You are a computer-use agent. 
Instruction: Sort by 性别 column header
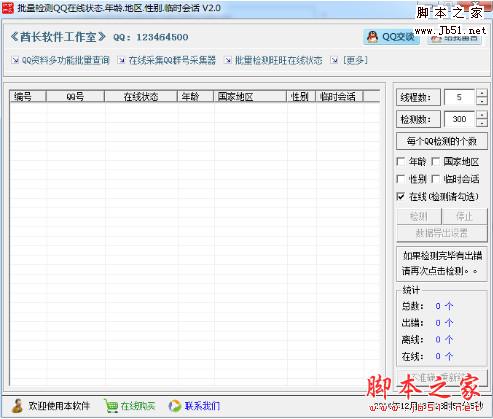coord(301,97)
